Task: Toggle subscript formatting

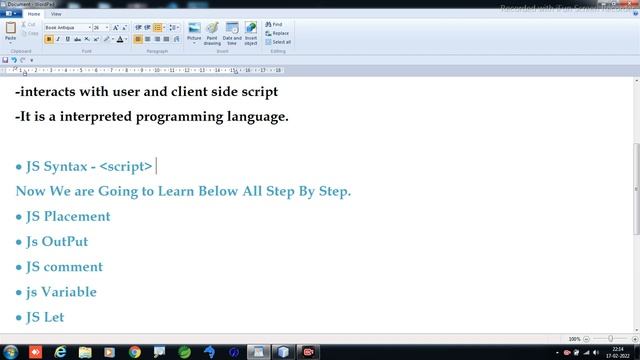Action: pos(87,39)
